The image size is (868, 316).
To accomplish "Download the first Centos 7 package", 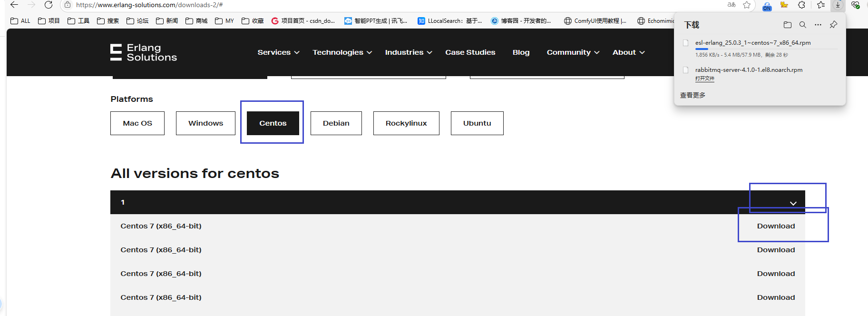I will pos(776,226).
